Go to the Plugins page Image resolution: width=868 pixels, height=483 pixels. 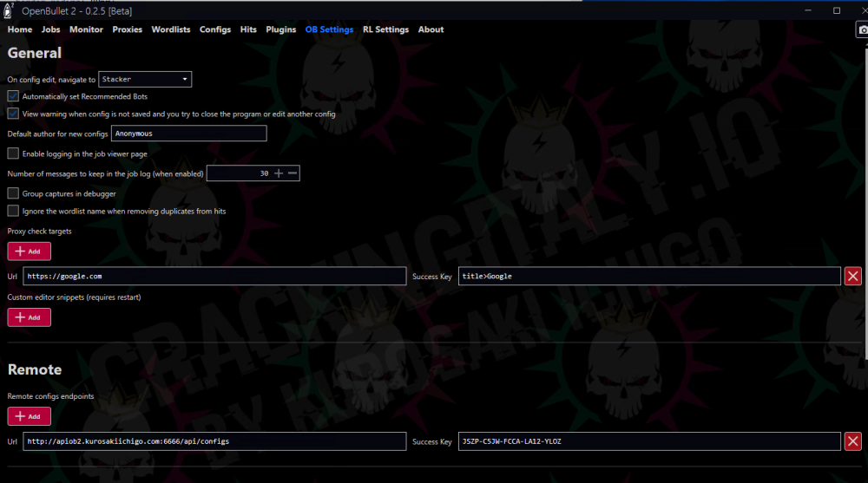[280, 29]
